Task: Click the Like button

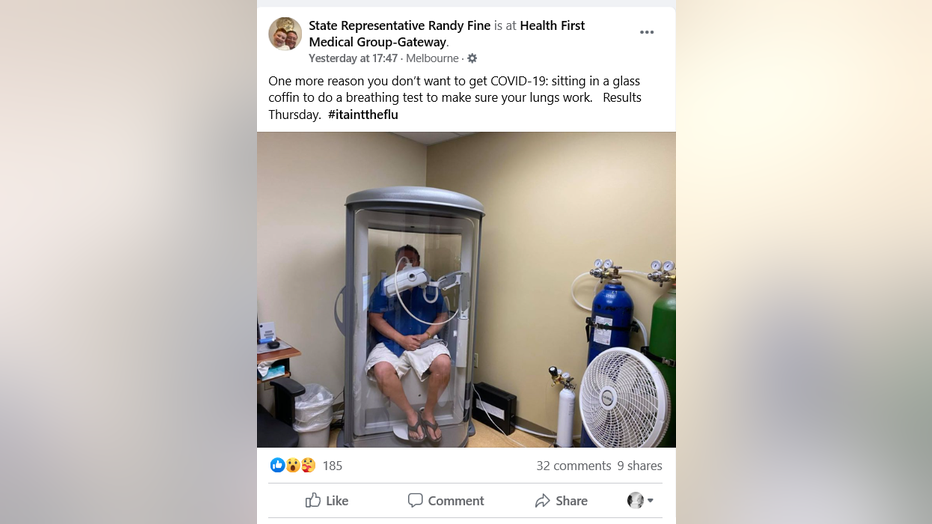Action: click(327, 501)
